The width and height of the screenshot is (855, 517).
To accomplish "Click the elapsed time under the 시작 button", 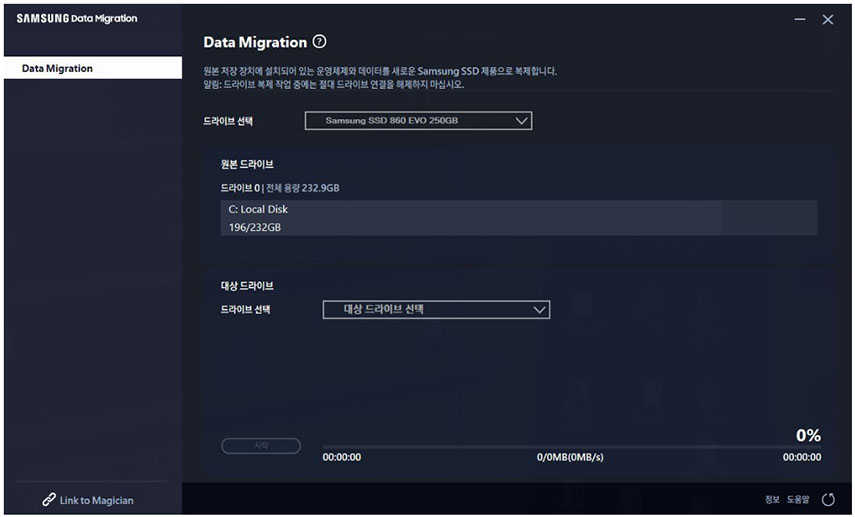I will [341, 457].
